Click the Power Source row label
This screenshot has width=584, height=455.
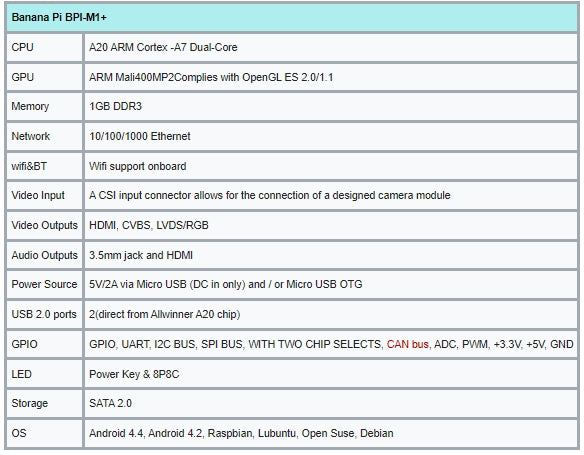(x=44, y=284)
